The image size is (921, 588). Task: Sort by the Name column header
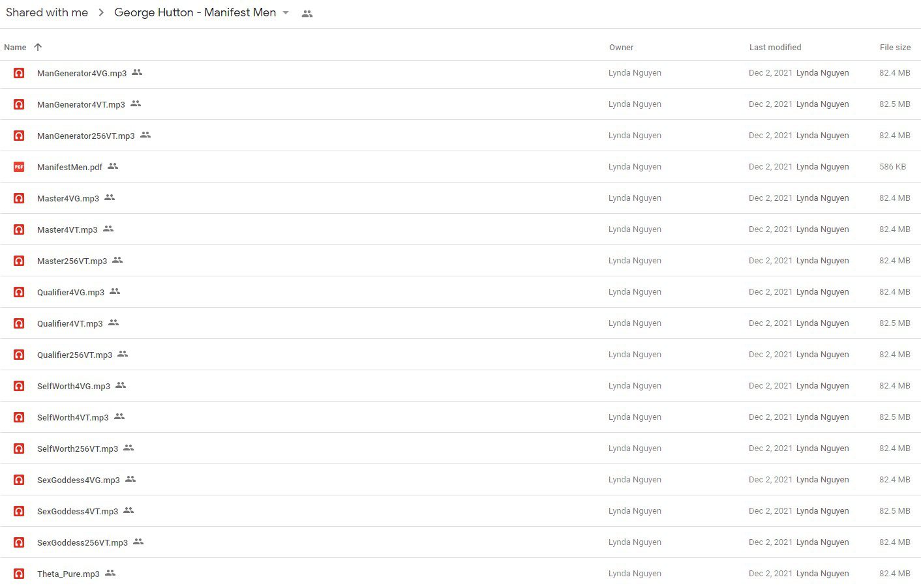(x=15, y=47)
